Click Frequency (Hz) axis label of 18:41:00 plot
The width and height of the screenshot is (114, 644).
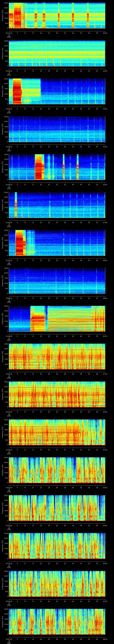3,16
